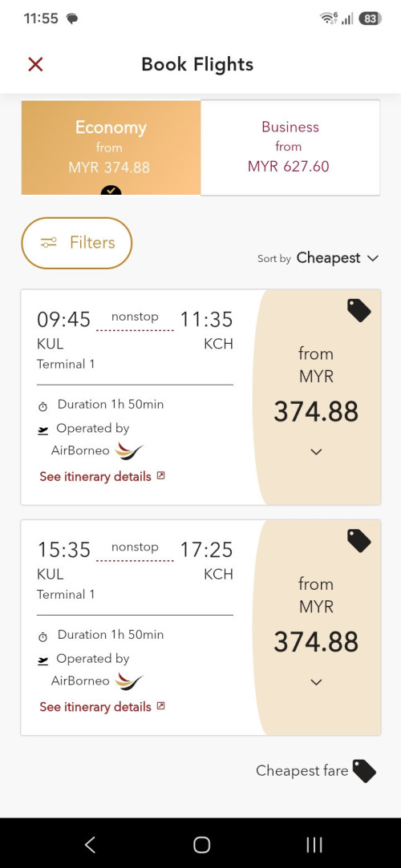
Task: Select the Economy fare tab
Action: (x=111, y=147)
